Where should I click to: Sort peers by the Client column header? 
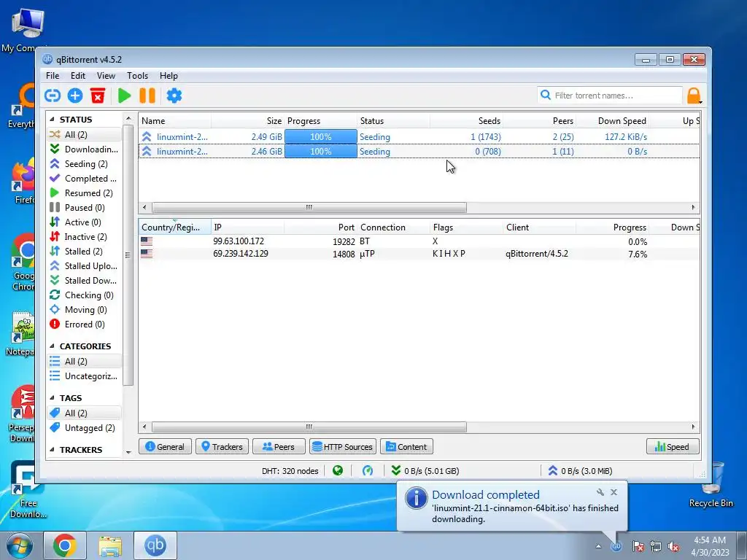pos(540,227)
